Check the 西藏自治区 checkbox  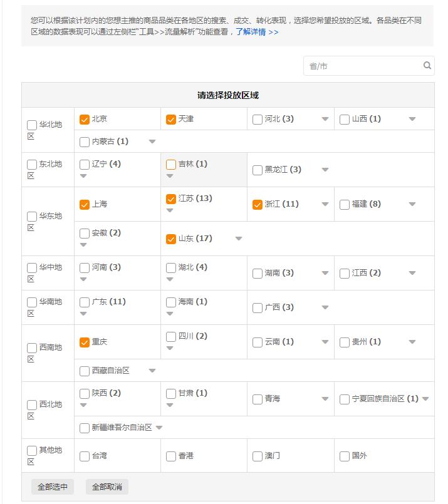pyautogui.click(x=84, y=371)
